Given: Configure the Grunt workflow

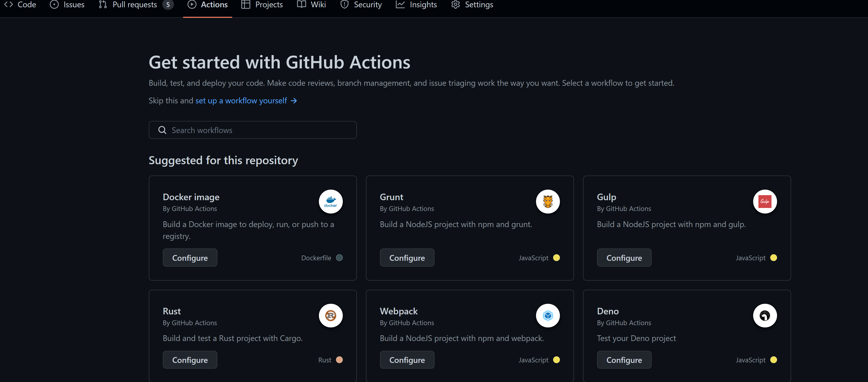Looking at the screenshot, I should [x=407, y=258].
